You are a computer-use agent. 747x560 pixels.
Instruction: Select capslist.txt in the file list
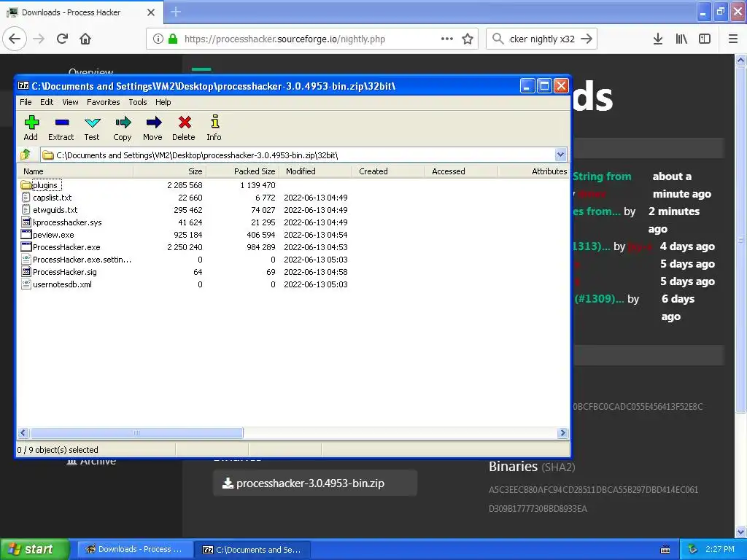[52, 198]
